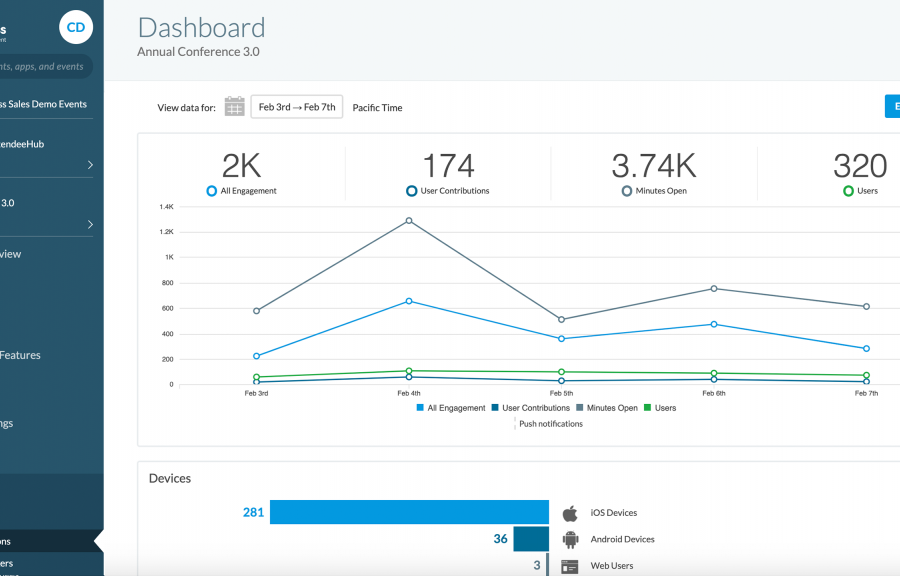Click the Android Devices robot icon

click(570, 539)
